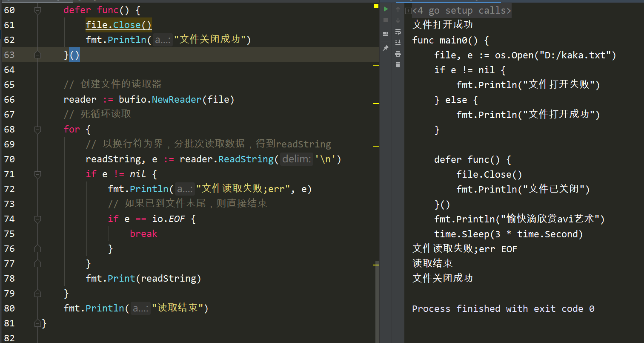Clear all console output
644x343 pixels.
point(398,65)
